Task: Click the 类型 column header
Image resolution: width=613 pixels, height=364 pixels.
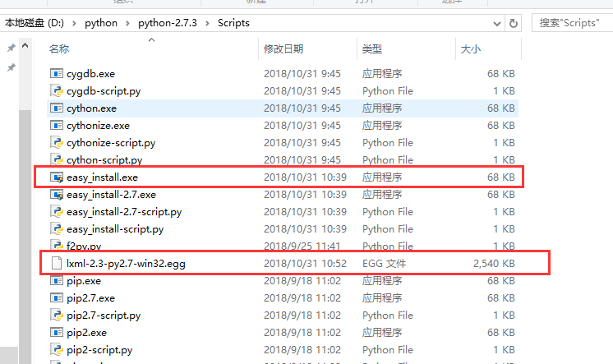Action: click(371, 49)
